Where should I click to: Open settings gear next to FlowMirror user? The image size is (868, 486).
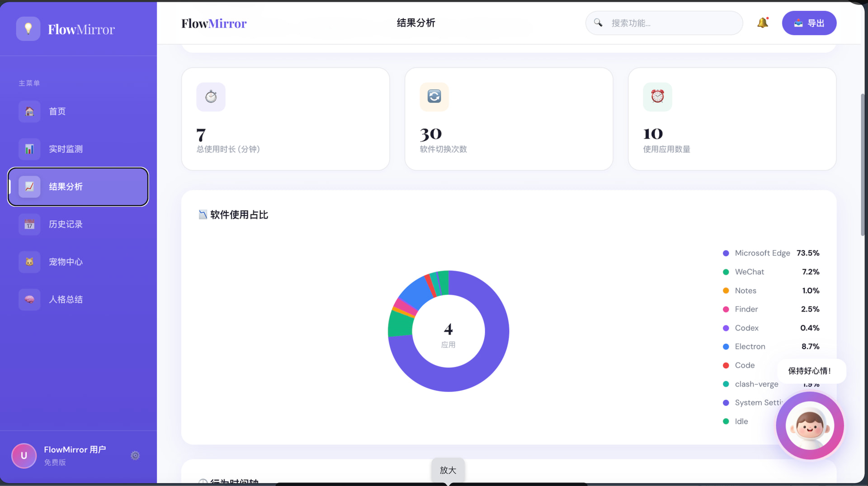[x=135, y=455]
